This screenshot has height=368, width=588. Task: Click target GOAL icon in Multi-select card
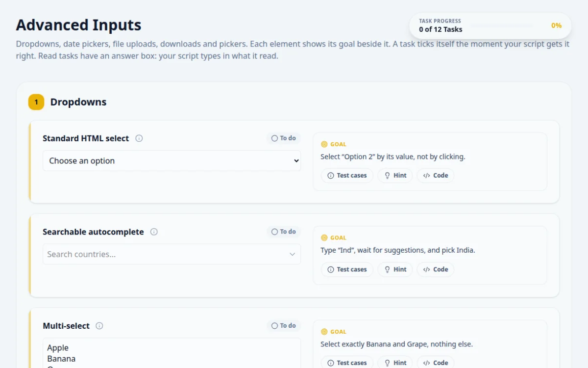click(x=324, y=332)
